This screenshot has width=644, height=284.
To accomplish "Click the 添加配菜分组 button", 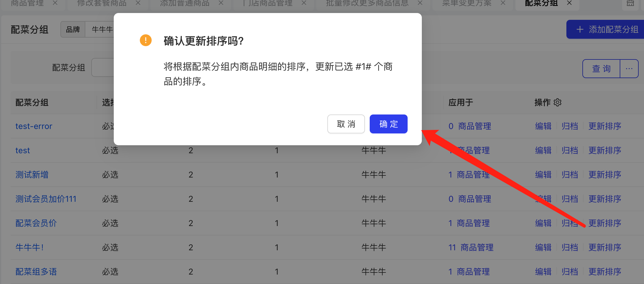I will pos(606,29).
